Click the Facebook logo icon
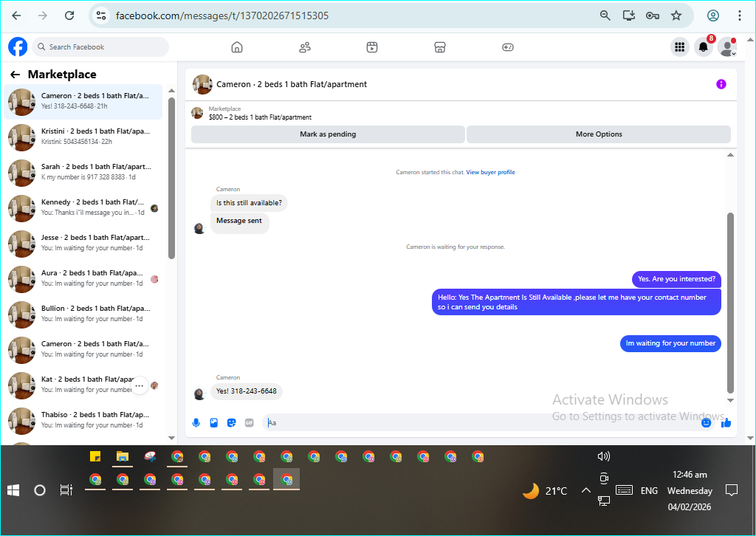Screen dimensions: 756x536 pyautogui.click(x=18, y=47)
